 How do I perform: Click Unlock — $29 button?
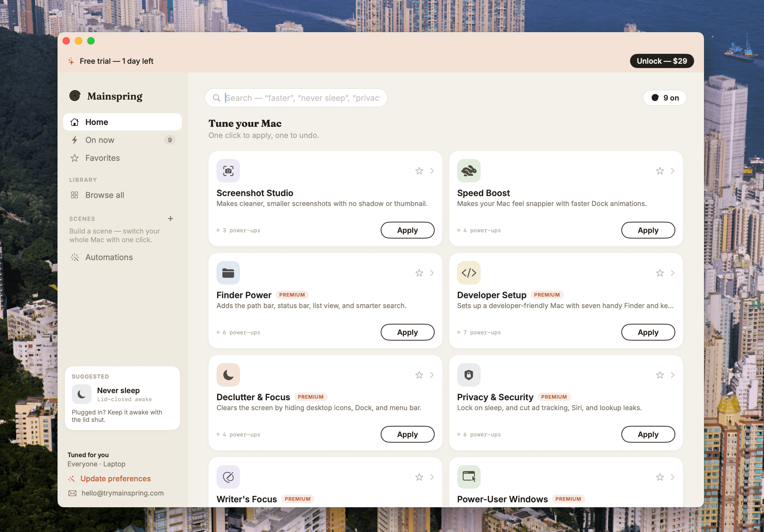pos(662,61)
